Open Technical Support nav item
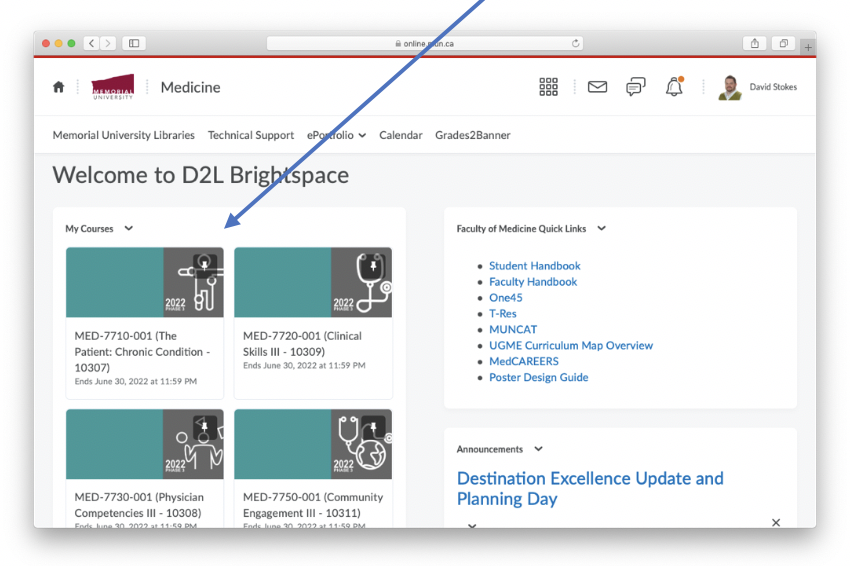 251,135
